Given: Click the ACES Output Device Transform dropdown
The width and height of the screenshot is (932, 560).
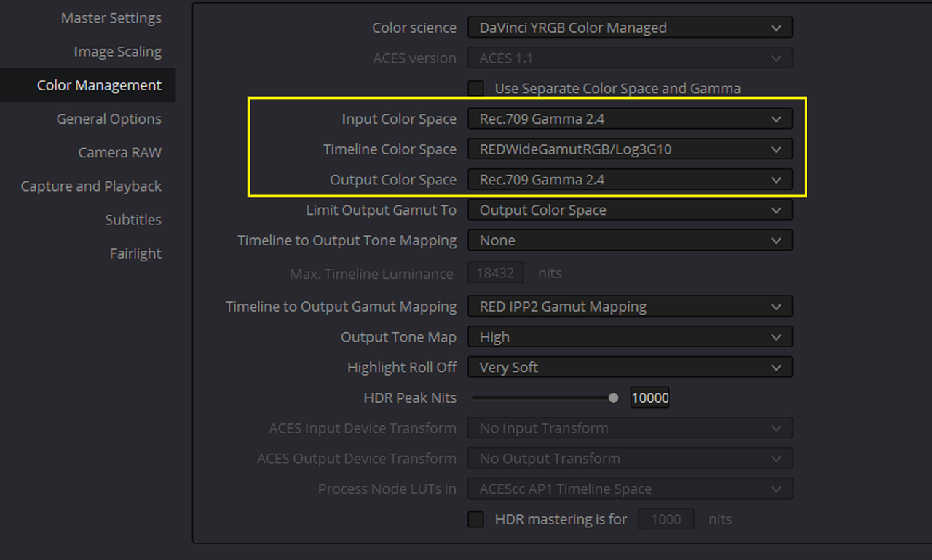Looking at the screenshot, I should pos(630,459).
